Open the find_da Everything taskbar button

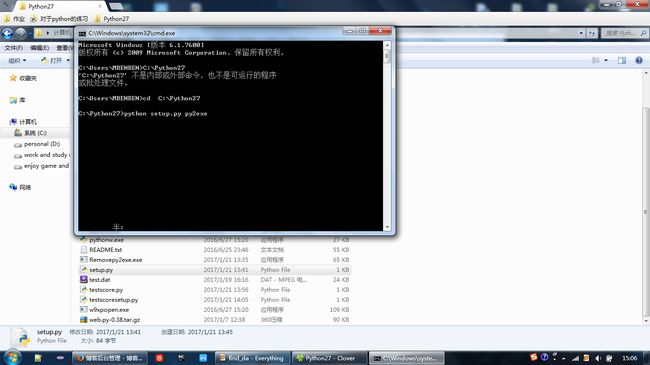[x=252, y=358]
